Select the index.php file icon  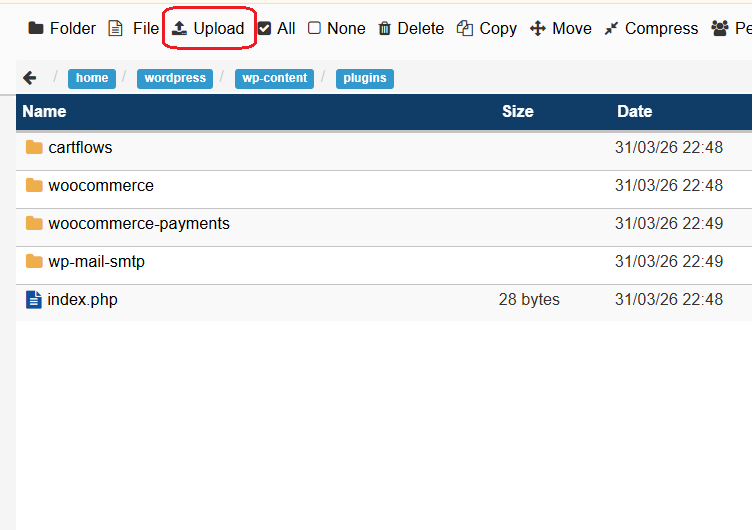tap(34, 300)
